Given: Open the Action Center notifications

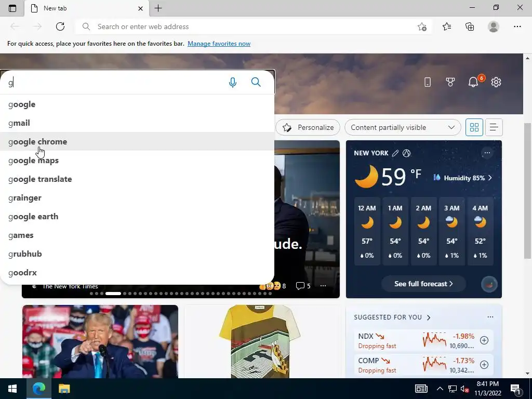Looking at the screenshot, I should (515, 389).
